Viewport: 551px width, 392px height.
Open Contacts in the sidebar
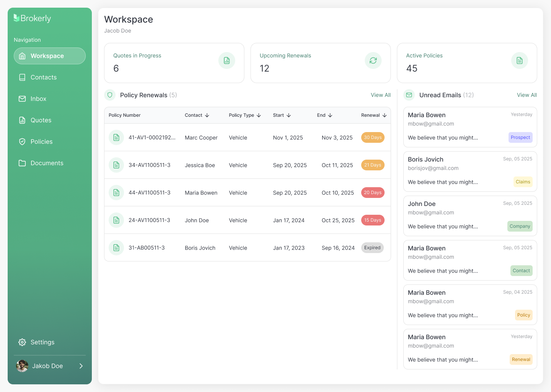50,77
